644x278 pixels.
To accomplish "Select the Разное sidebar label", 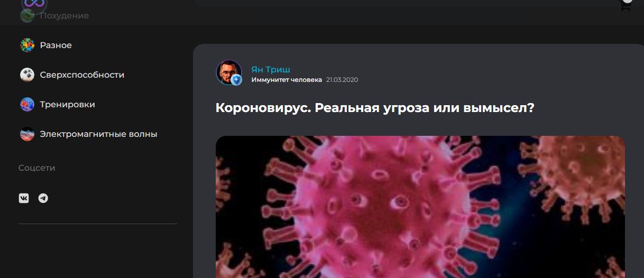I will tap(56, 45).
